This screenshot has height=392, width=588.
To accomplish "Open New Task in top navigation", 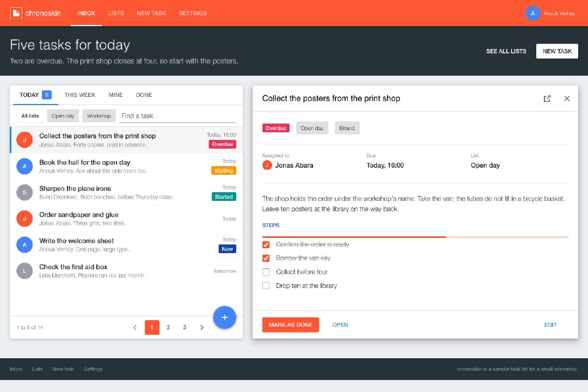I will click(x=151, y=13).
